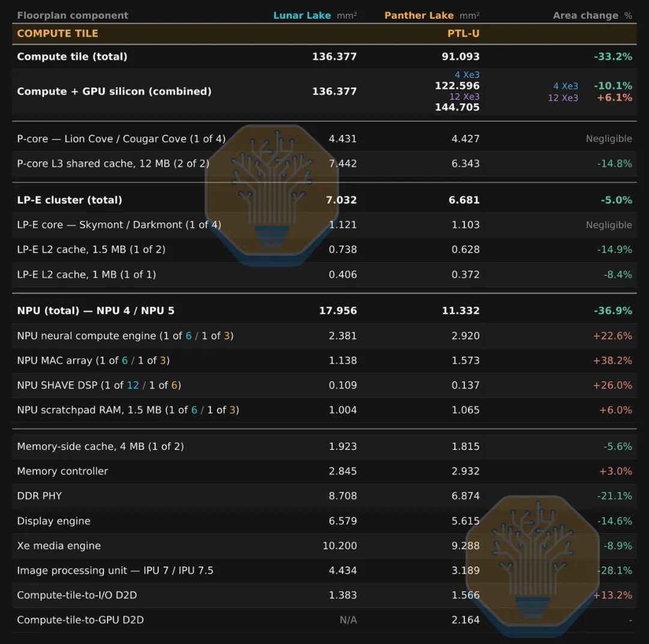Select the "P-core — Lion Cove / Cougar Cove" row label
This screenshot has width=649, height=644.
click(121, 139)
